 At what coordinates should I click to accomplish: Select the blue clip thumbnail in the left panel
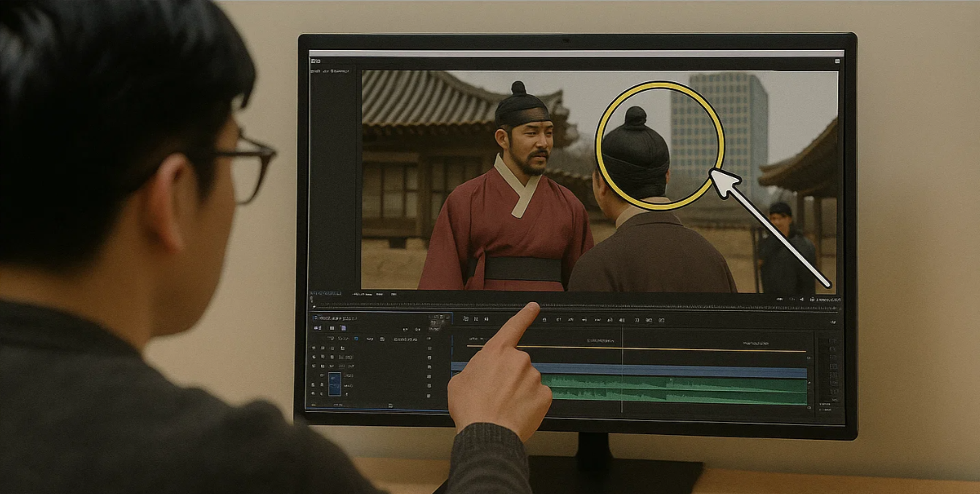(335, 384)
